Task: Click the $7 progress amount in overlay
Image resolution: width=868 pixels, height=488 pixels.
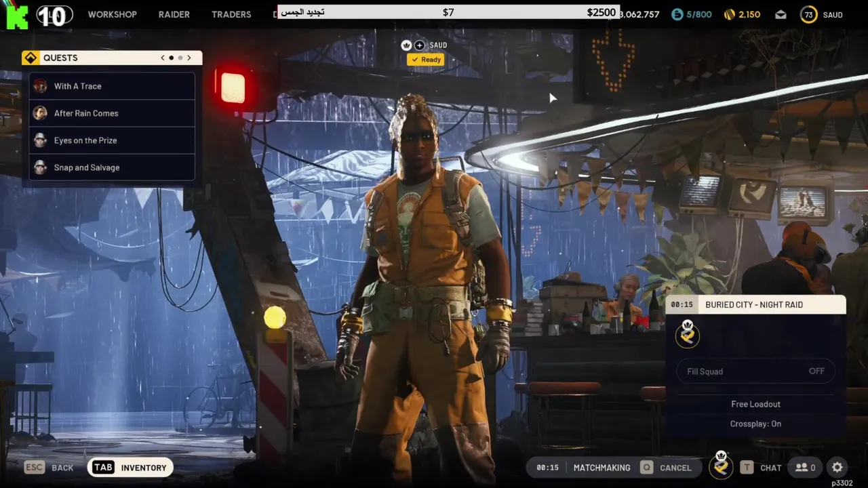Action: click(x=448, y=12)
